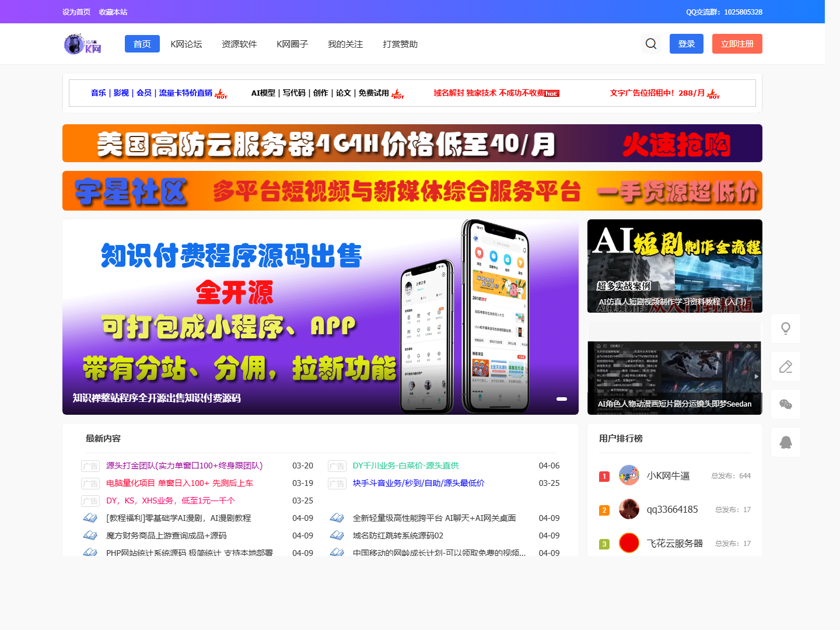Open the WeChat contact icon in sidebar
Image resolution: width=840 pixels, height=630 pixels.
point(785,404)
